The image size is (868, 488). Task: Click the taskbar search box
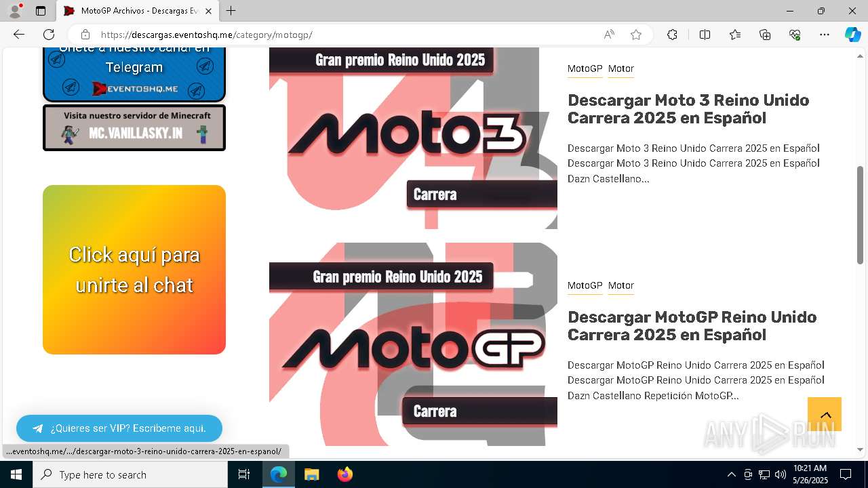coord(130,474)
